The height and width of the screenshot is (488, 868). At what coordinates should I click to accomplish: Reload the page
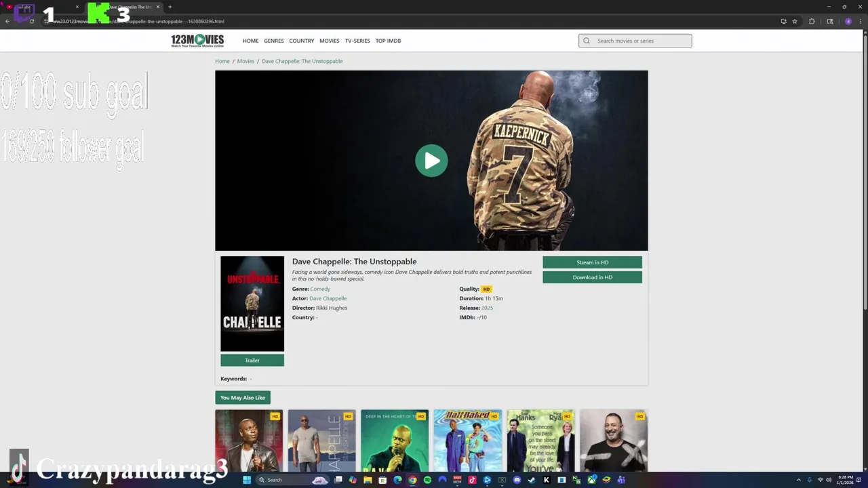click(x=31, y=21)
